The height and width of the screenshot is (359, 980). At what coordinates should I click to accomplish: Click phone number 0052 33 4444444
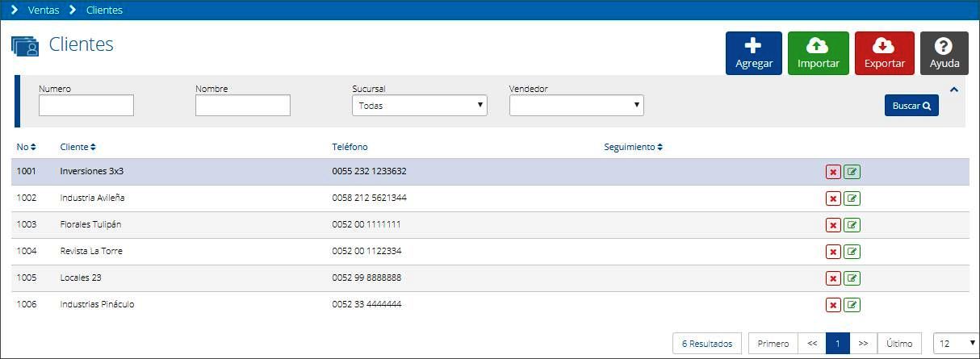(366, 304)
